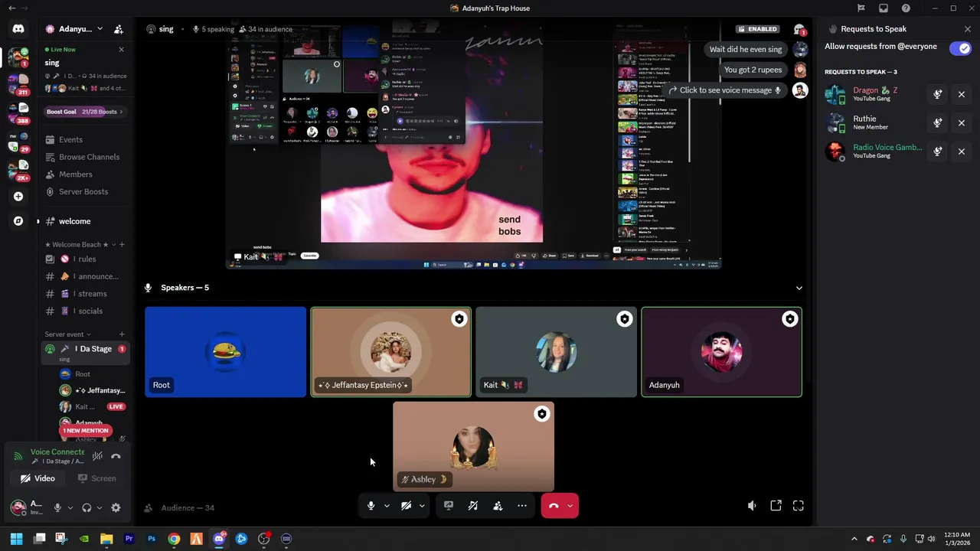Open move to audience icon
Screen dimensions: 980x551
(x=498, y=506)
